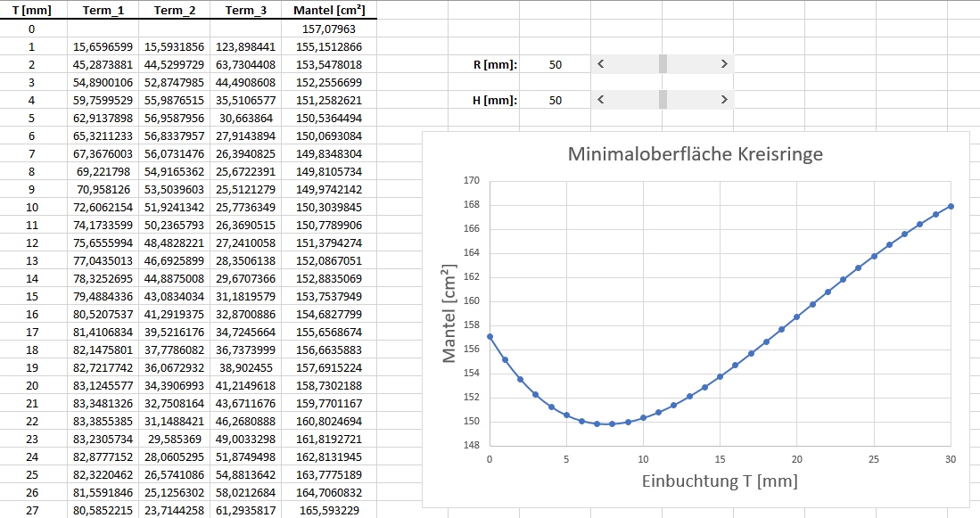
Task: Select cell with value 43,0834034
Action: point(175,296)
